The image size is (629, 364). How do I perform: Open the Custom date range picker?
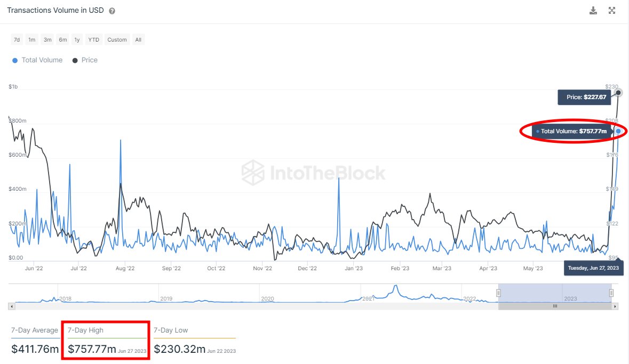point(116,39)
